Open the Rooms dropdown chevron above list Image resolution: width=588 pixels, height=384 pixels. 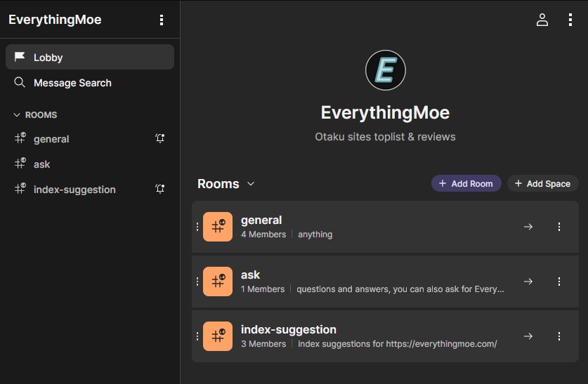tap(251, 184)
